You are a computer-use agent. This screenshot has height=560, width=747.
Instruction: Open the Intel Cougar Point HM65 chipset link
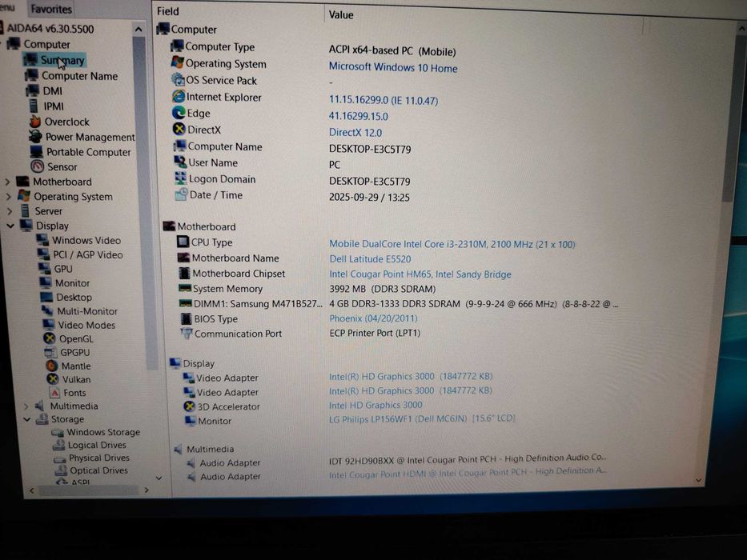click(420, 274)
